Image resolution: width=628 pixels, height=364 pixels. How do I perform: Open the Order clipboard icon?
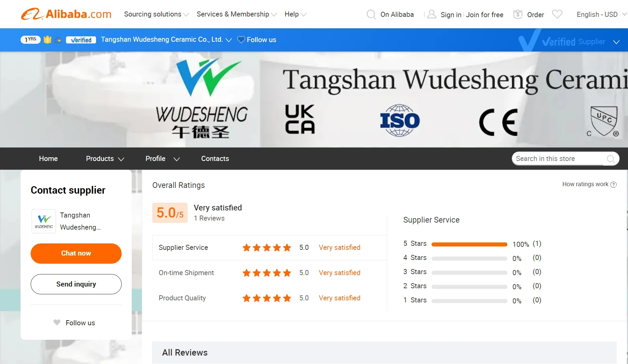click(518, 14)
